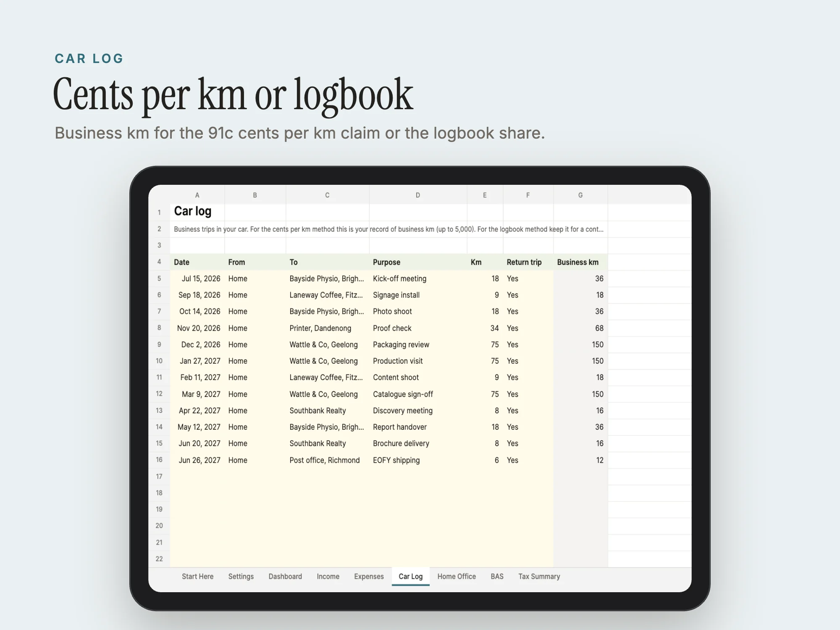The width and height of the screenshot is (840, 630).
Task: Select the Jul 15, 2026 date cell
Action: [197, 278]
